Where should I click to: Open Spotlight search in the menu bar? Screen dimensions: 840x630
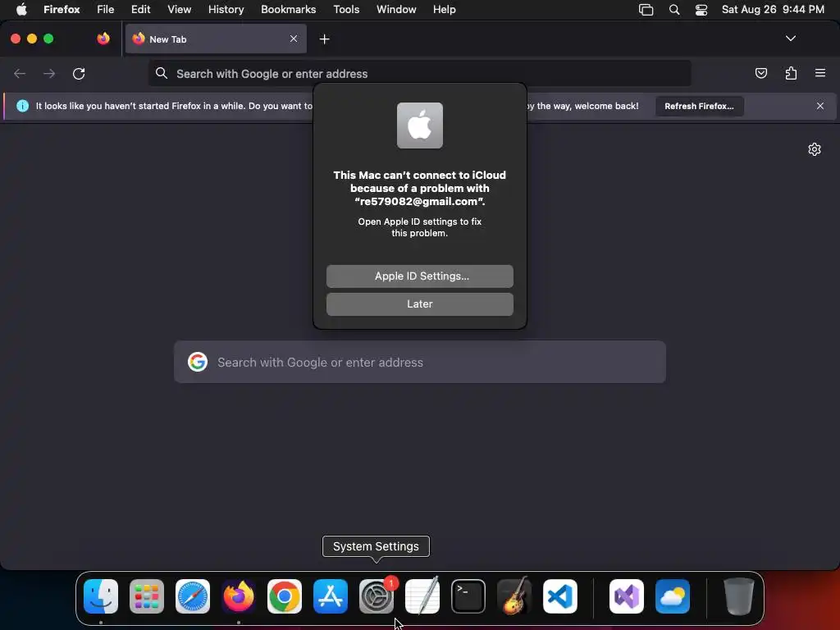tap(674, 10)
